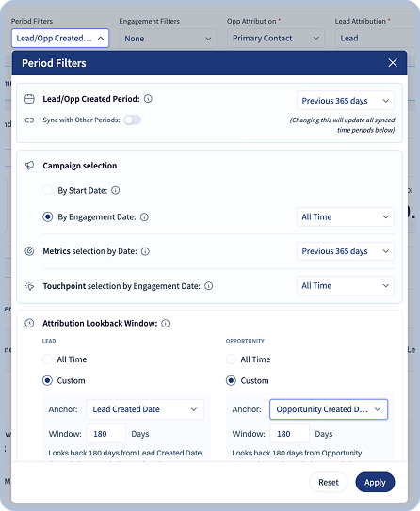Select By Start Date radio button
420x511 pixels.
click(x=48, y=190)
